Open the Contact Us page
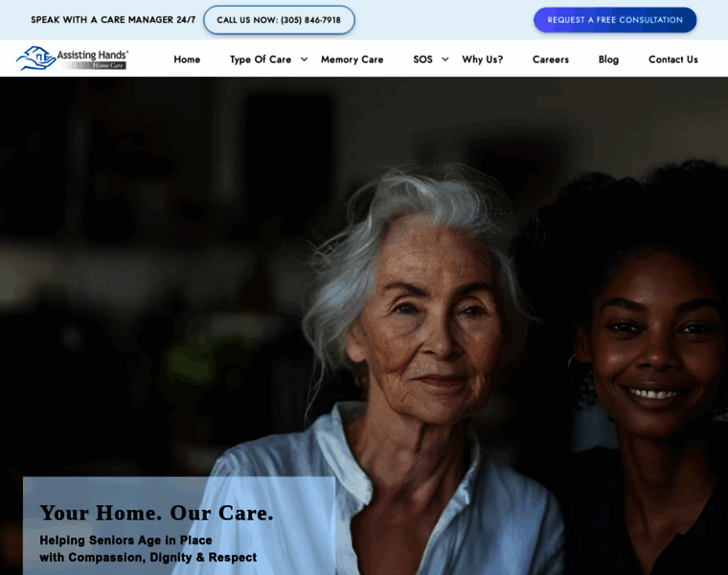Viewport: 728px width, 575px height. click(x=673, y=59)
